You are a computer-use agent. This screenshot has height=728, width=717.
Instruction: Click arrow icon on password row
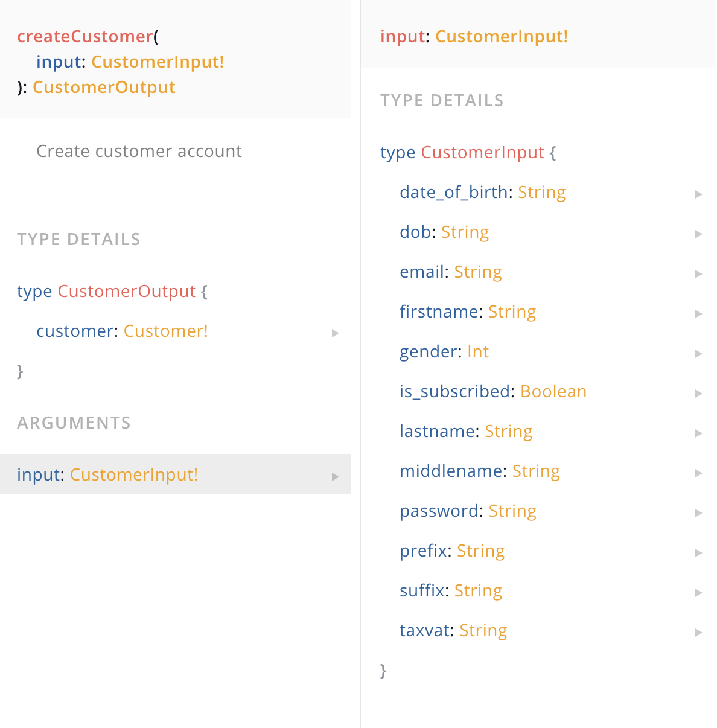(698, 513)
